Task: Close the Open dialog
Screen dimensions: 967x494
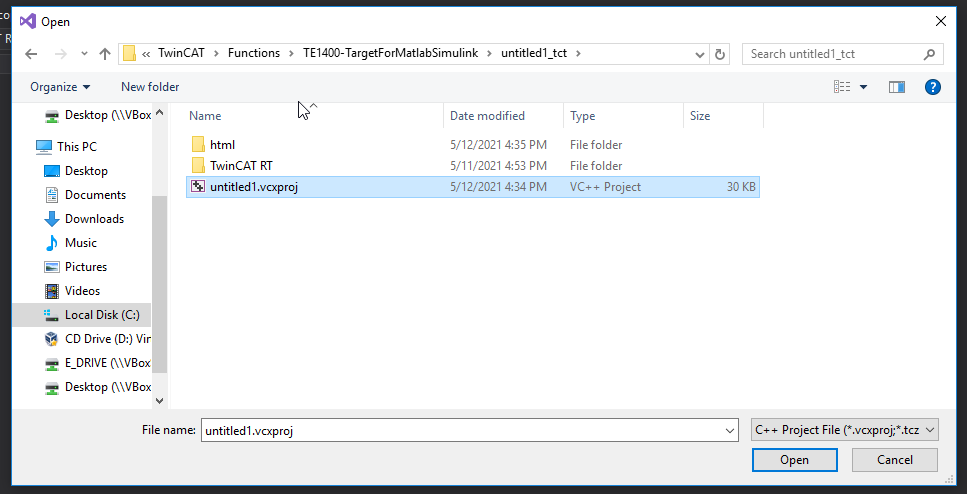Action: click(940, 22)
